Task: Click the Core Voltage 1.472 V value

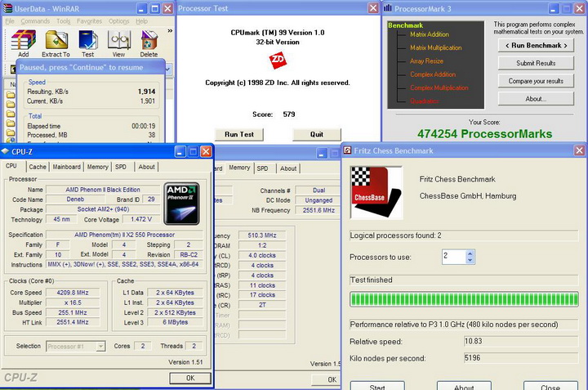Action: [x=141, y=219]
